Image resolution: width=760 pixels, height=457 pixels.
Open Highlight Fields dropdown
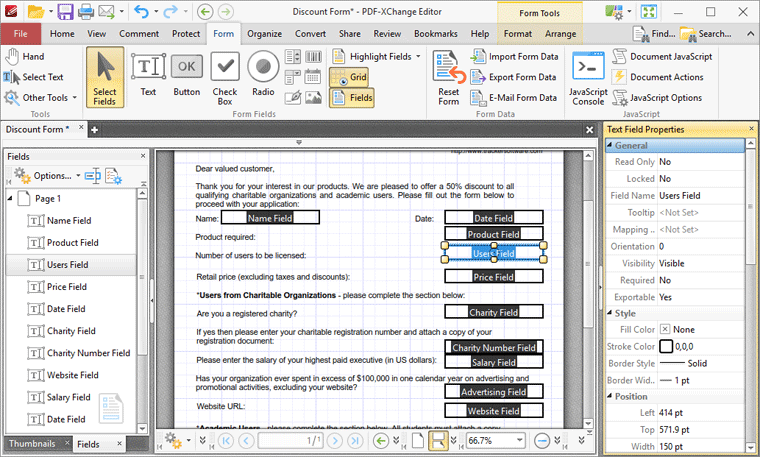418,57
